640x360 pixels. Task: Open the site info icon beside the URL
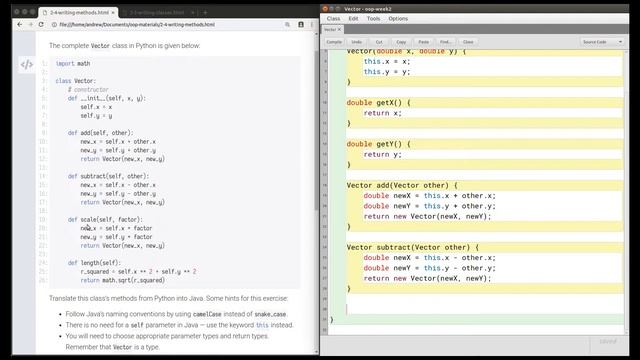54,24
